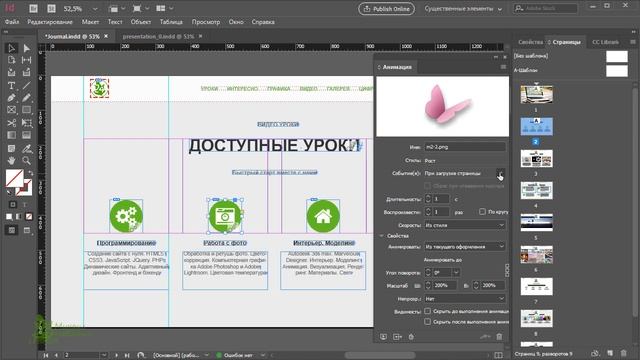Viewport: 640px width, 360px height.
Task: Collapse the 'Свойства' section
Action: pos(382,236)
